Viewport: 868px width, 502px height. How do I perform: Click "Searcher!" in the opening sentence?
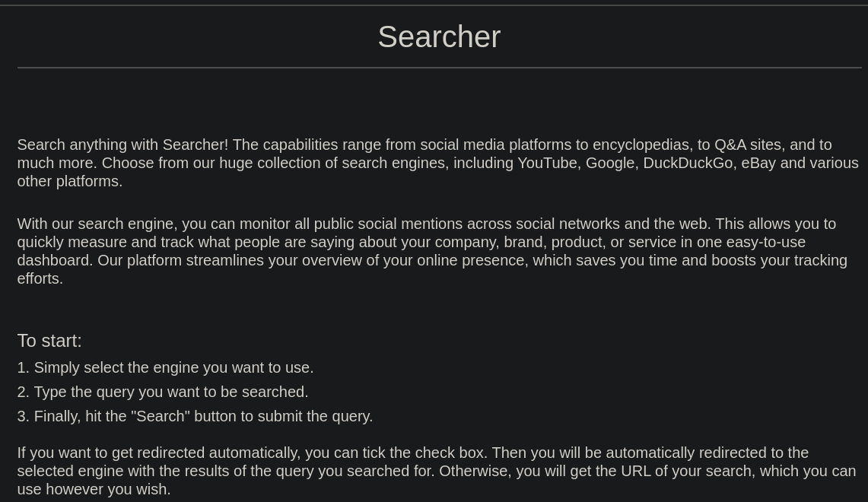[195, 145]
